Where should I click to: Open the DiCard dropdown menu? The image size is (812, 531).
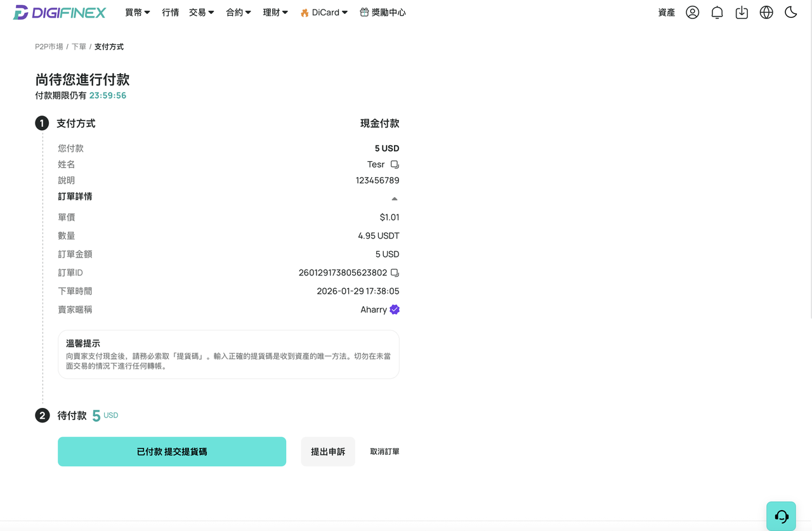324,12
